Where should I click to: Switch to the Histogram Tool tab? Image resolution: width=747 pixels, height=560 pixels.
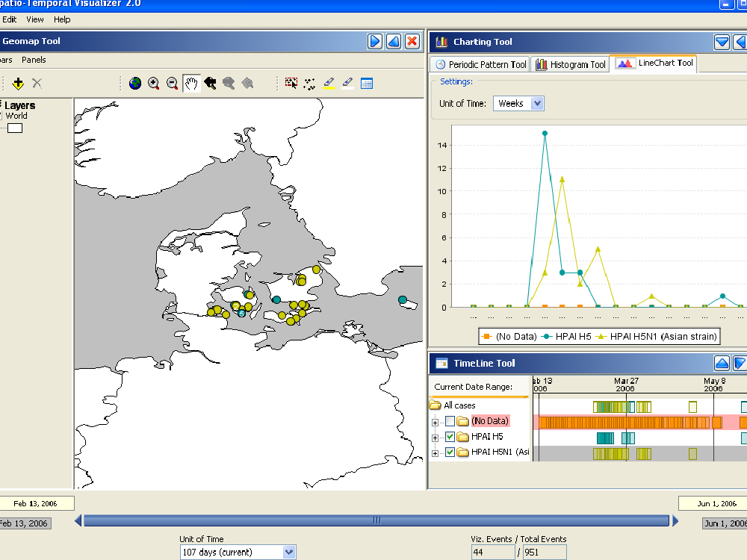coord(570,64)
